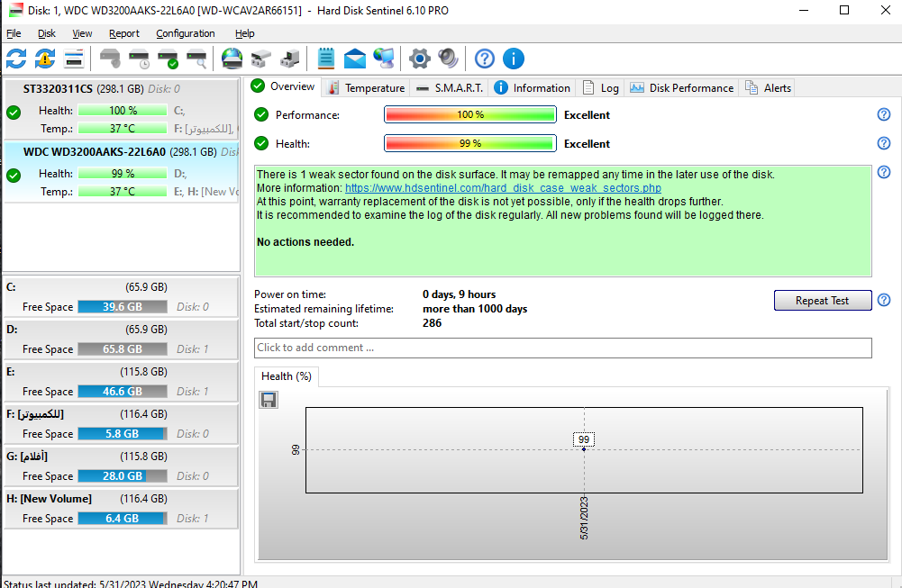Open the Report menu
The height and width of the screenshot is (588, 902).
tap(124, 33)
